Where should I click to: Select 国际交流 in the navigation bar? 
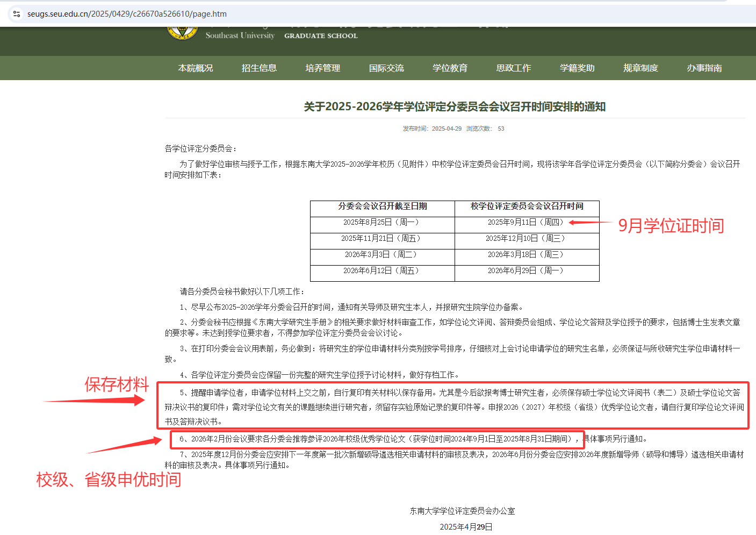coord(386,68)
